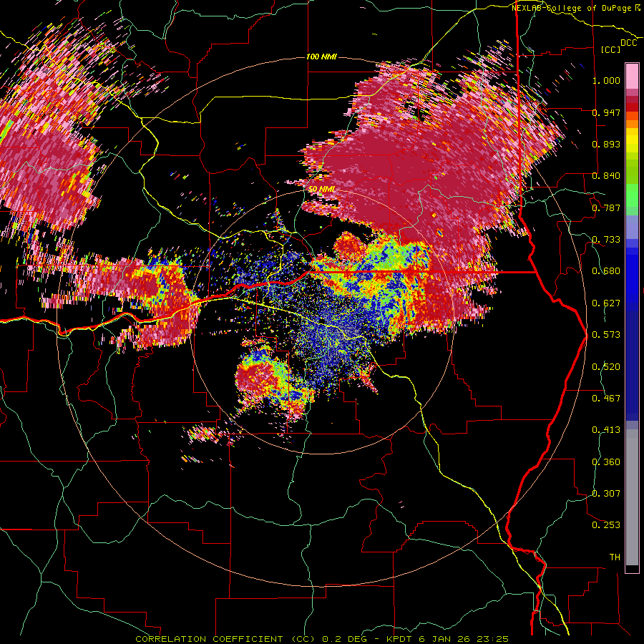644x644 pixels.
Task: Select the 0.733 scale value label
Action: (606, 240)
